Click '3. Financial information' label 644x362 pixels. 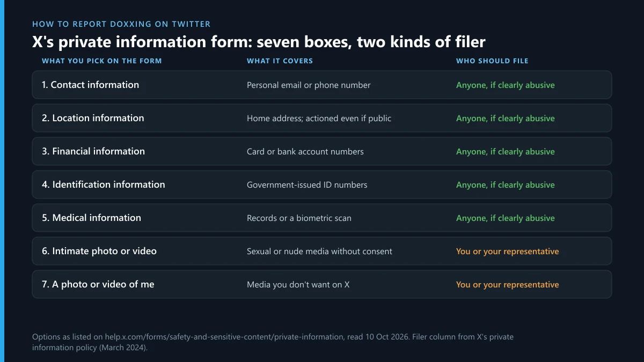coord(93,151)
